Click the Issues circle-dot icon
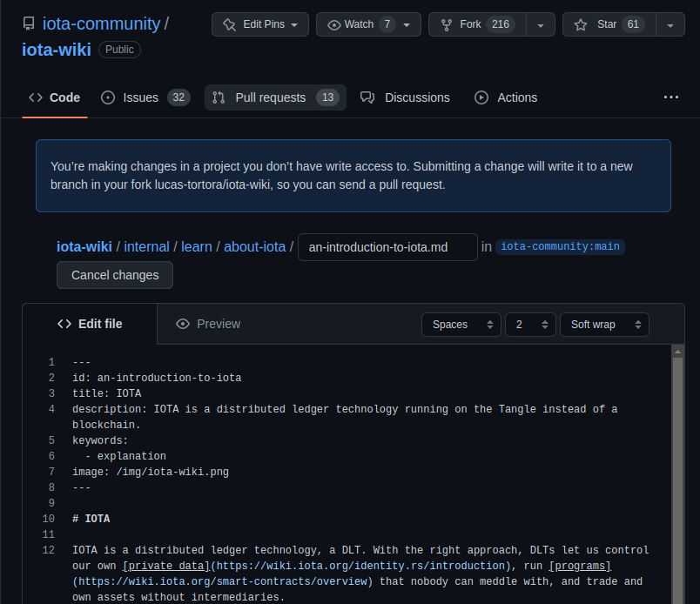This screenshot has width=700, height=604. tap(108, 97)
